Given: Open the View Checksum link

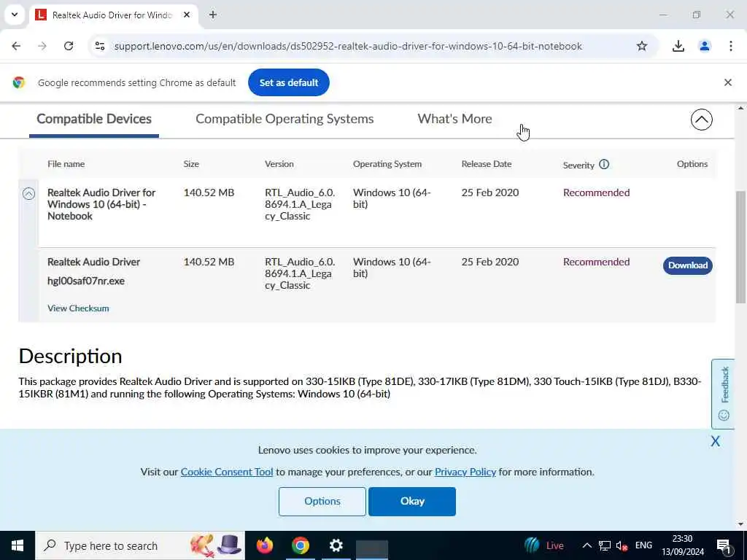Looking at the screenshot, I should [78, 308].
